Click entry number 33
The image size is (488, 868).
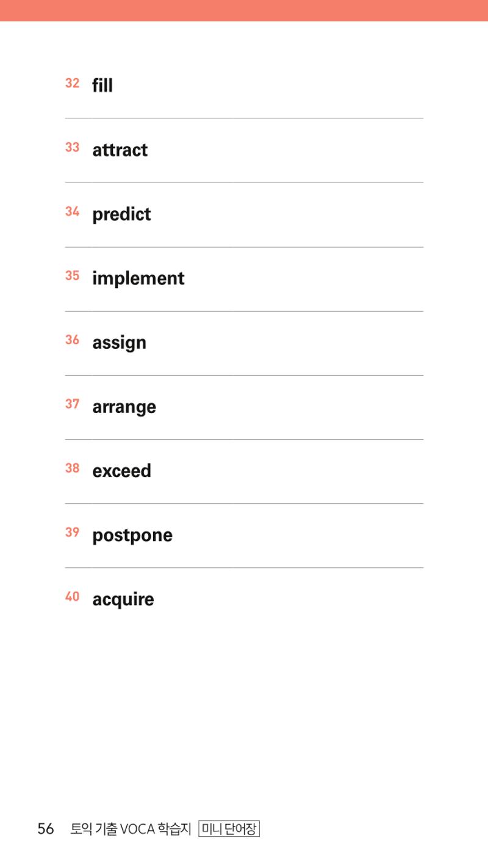click(72, 147)
